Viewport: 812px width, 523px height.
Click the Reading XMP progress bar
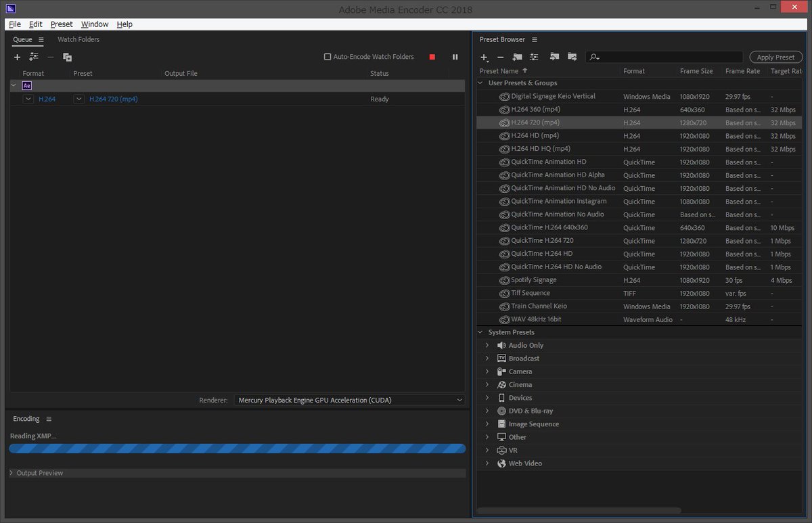[238, 448]
